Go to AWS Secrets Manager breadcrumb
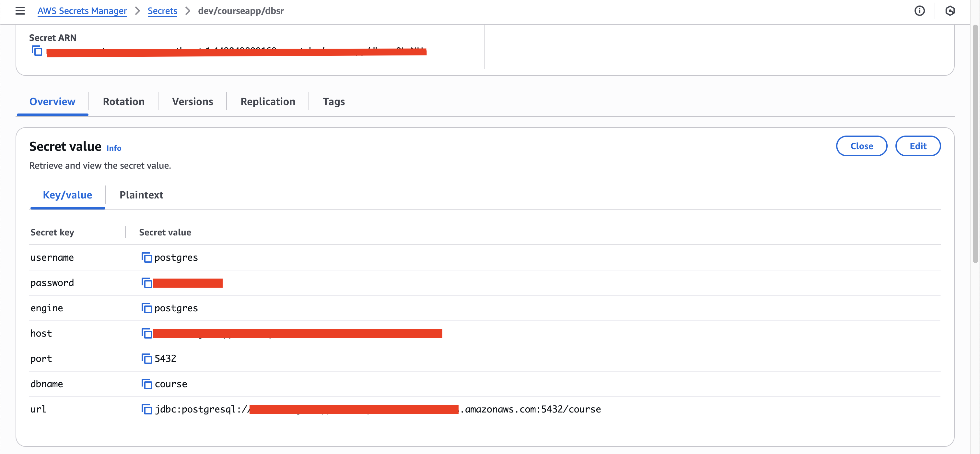Screen dimensions: 980x454 pyautogui.click(x=82, y=11)
